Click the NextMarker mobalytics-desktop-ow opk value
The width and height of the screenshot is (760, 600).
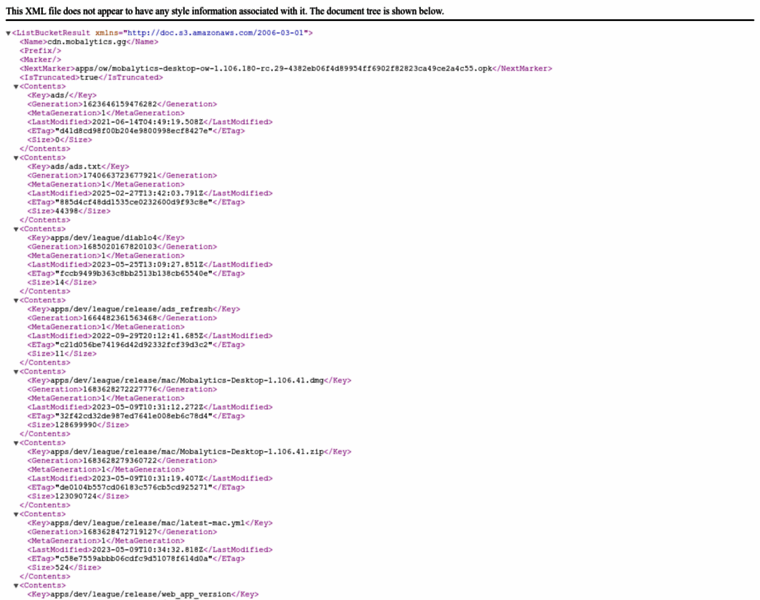click(x=284, y=68)
